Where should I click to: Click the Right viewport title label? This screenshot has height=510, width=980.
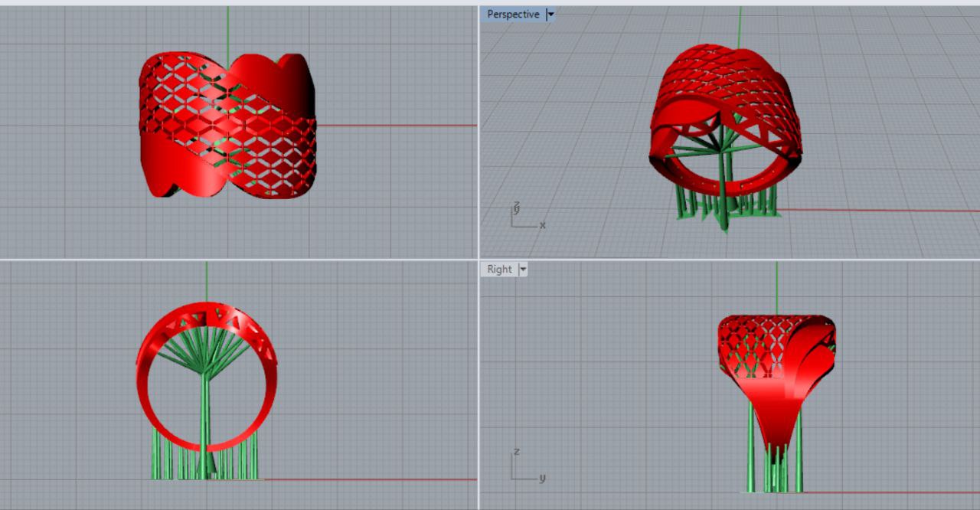click(499, 269)
